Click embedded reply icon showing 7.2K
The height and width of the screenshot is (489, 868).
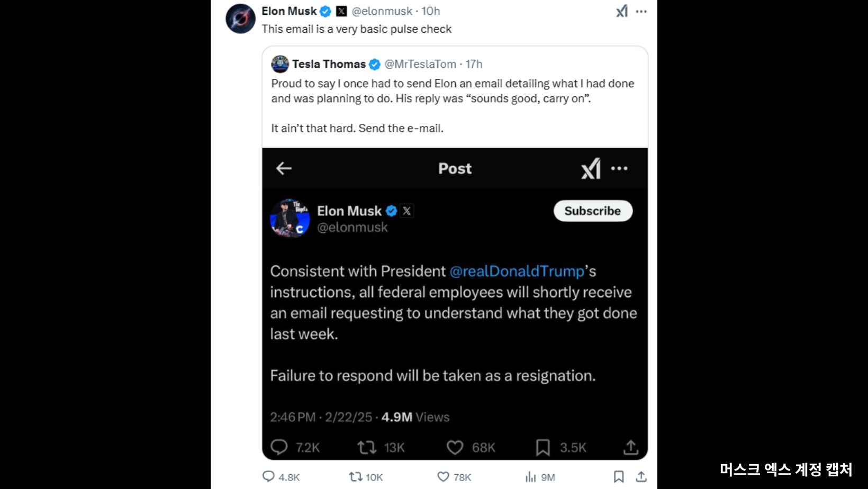coord(279,447)
